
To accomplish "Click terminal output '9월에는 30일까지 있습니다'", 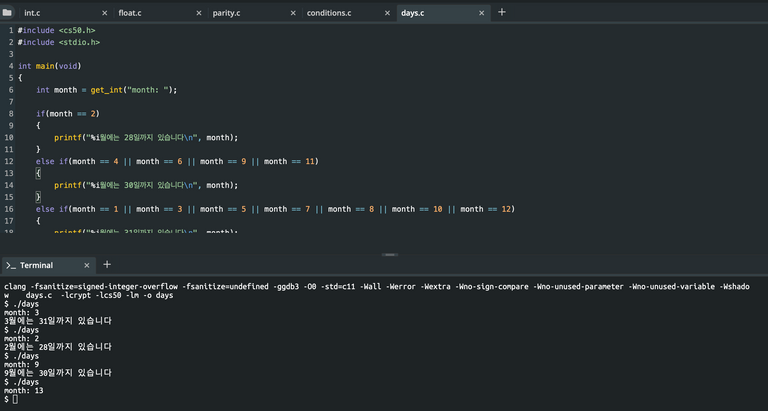I will (58, 373).
